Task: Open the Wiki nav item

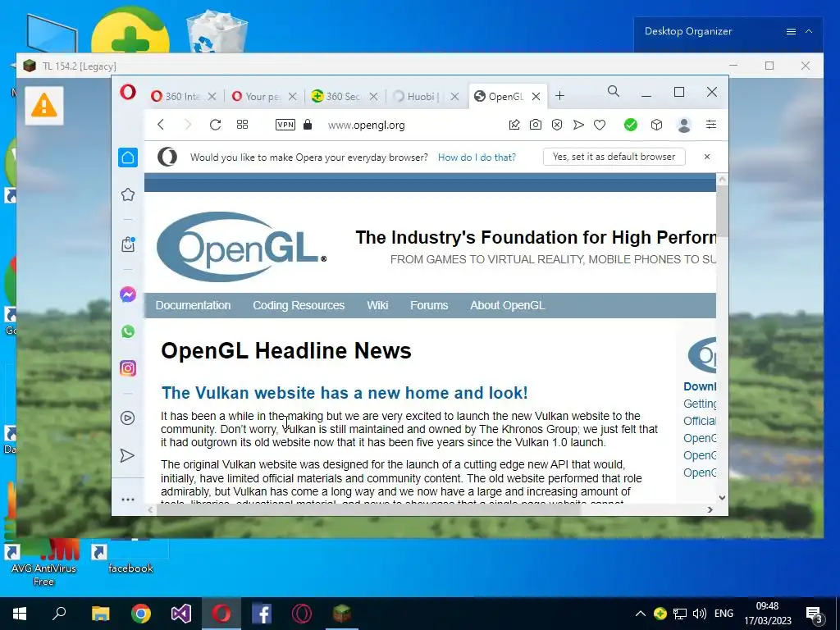Action: 377,305
